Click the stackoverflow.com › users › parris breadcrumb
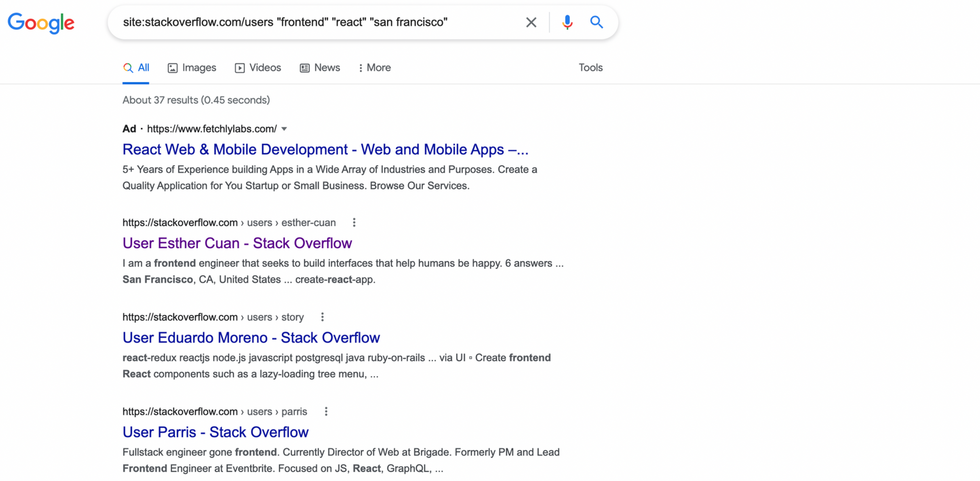Screen dimensions: 980x481 215,411
